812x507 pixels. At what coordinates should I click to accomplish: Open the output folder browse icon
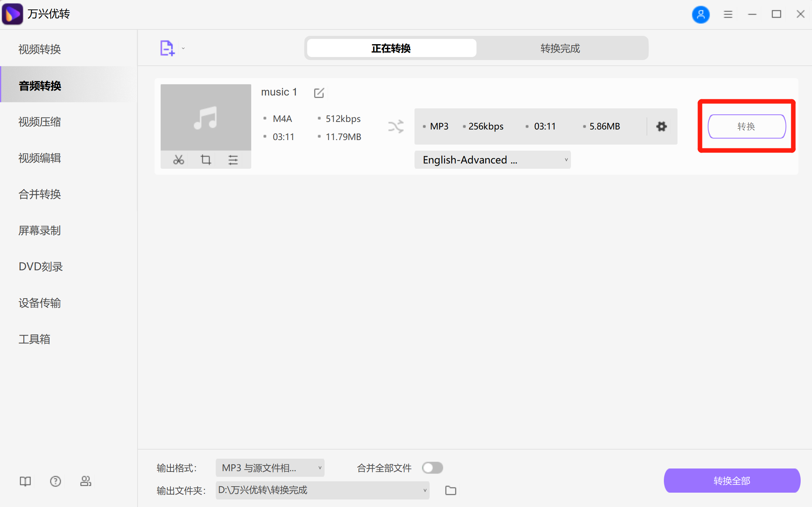450,490
